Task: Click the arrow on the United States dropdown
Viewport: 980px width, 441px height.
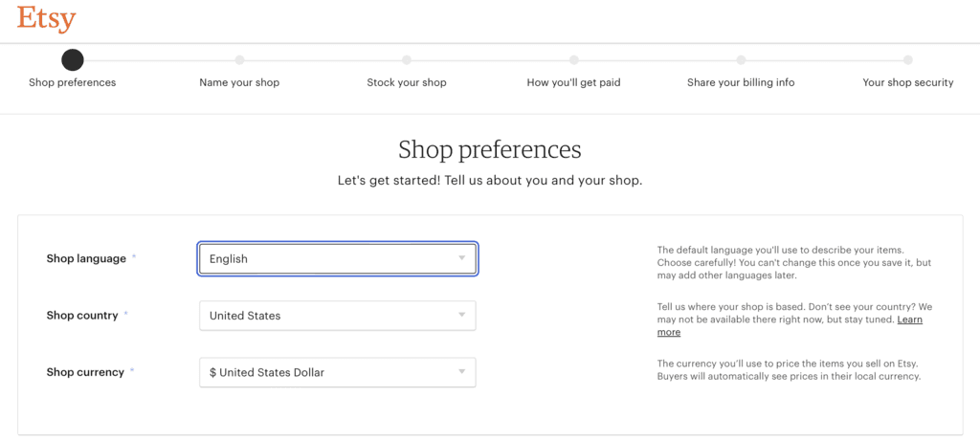Action: click(x=461, y=316)
